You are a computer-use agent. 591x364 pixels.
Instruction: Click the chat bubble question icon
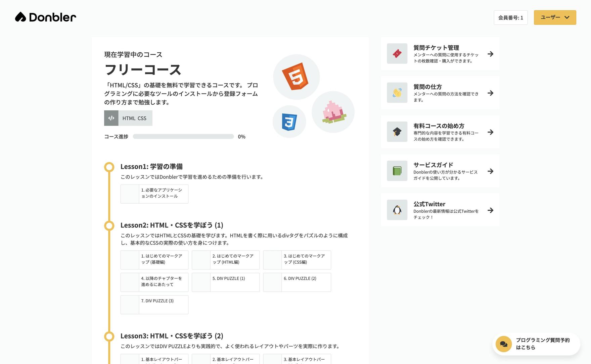click(x=503, y=344)
